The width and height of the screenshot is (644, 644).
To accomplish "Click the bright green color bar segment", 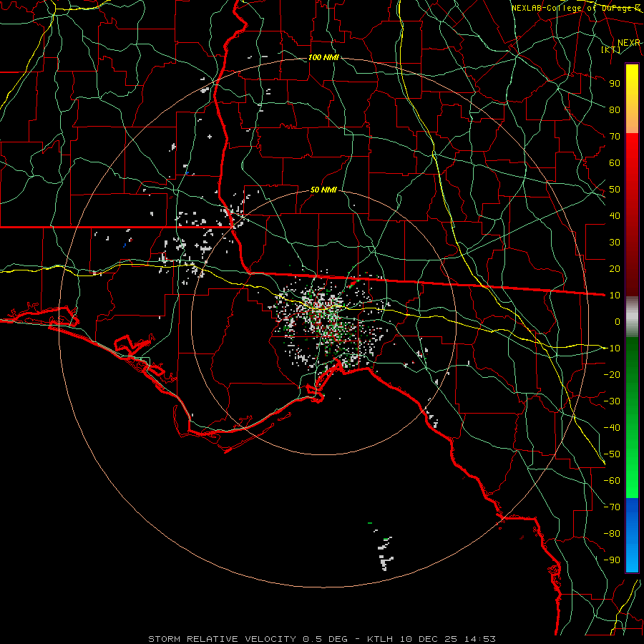I will tap(632, 472).
